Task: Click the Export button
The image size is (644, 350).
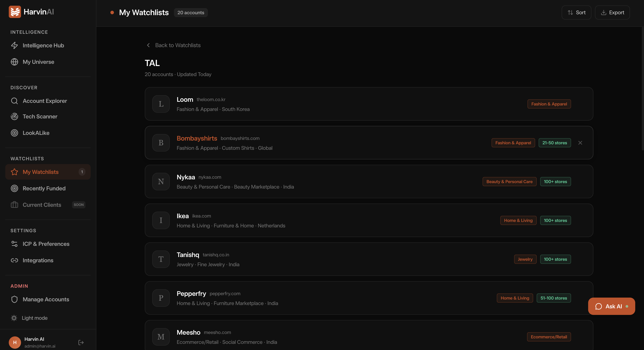Action: [612, 12]
